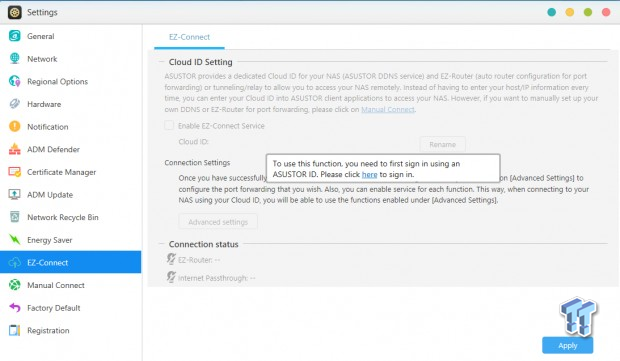Screen dimensions: 620x361
Task: Open the Network settings page
Action: [x=70, y=59]
